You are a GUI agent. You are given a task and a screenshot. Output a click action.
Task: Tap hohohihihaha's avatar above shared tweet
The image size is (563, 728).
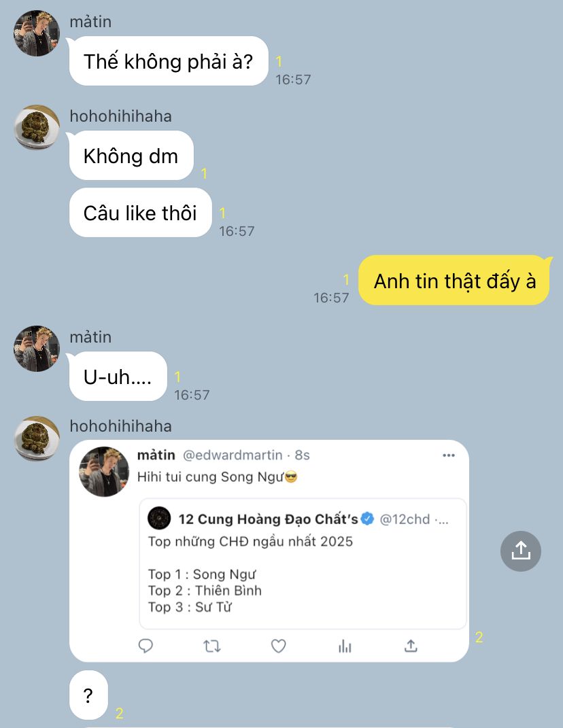coord(37,438)
